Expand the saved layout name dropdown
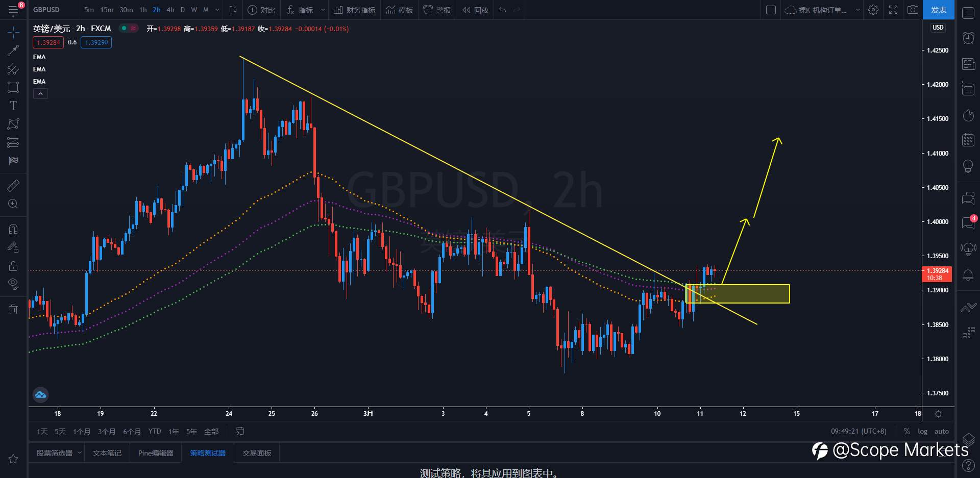980x478 pixels. click(x=857, y=10)
